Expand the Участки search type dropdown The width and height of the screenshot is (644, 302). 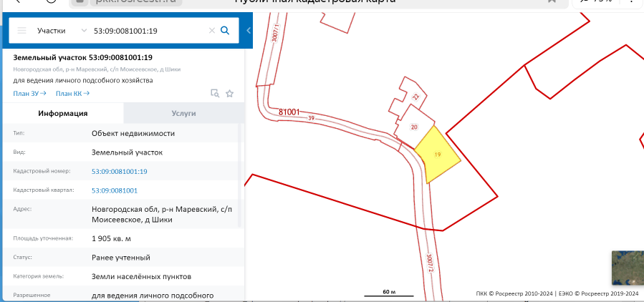(x=62, y=31)
